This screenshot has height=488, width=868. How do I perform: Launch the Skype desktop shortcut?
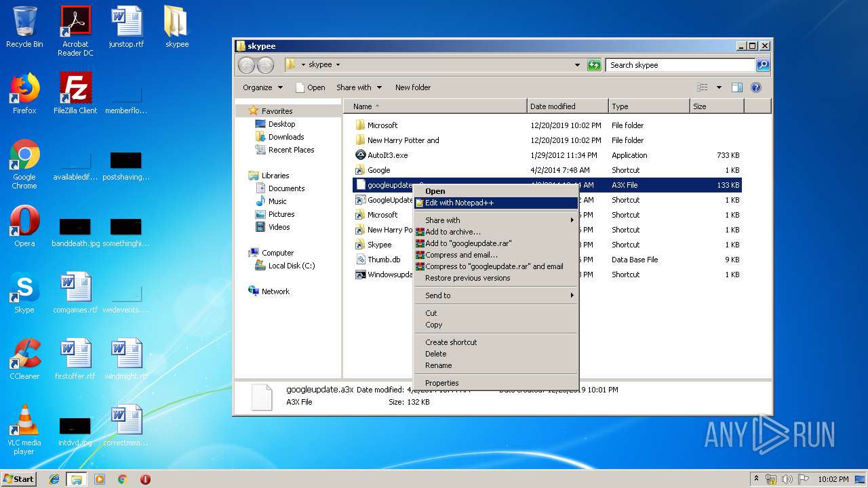tap(24, 293)
